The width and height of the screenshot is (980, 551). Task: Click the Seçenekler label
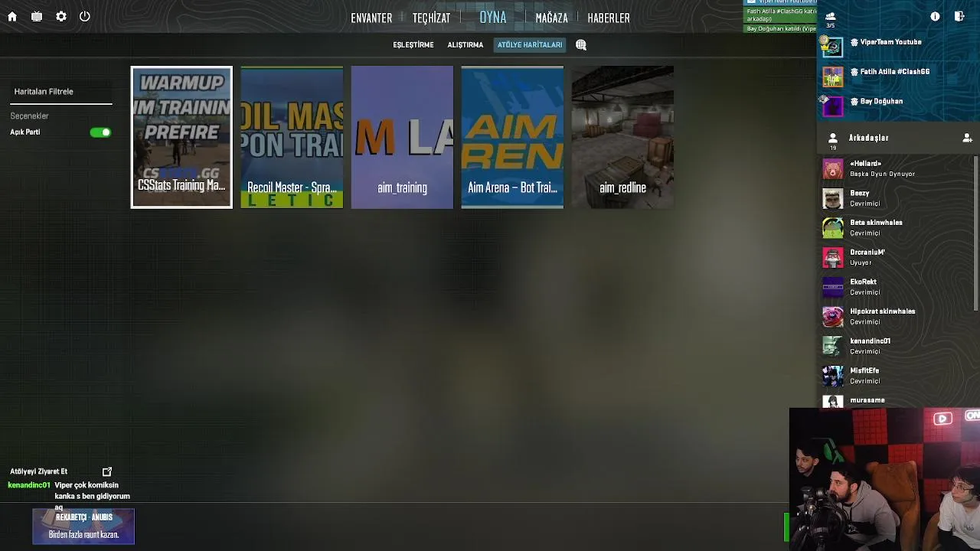tap(30, 116)
